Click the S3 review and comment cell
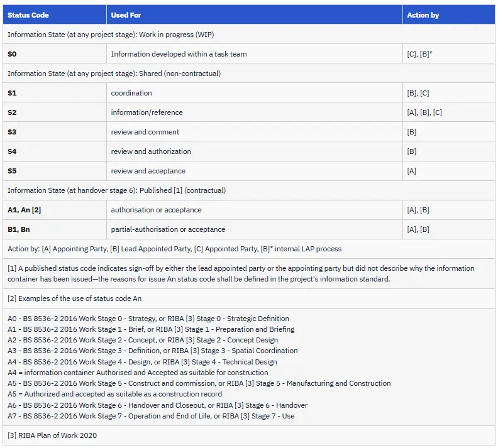 pos(255,132)
